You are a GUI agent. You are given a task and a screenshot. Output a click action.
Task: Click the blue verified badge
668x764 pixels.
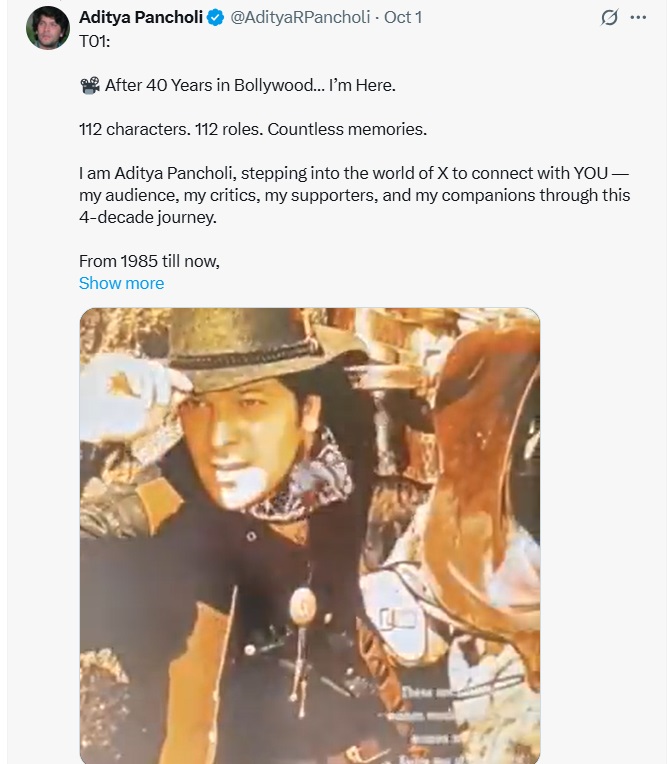click(x=215, y=18)
